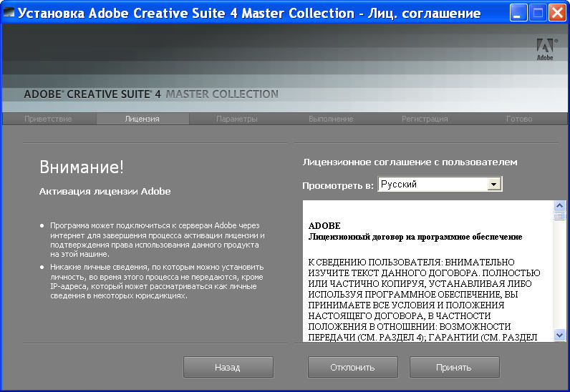570x392 pixels.
Task: Open the Параметры step tab
Action: point(236,119)
